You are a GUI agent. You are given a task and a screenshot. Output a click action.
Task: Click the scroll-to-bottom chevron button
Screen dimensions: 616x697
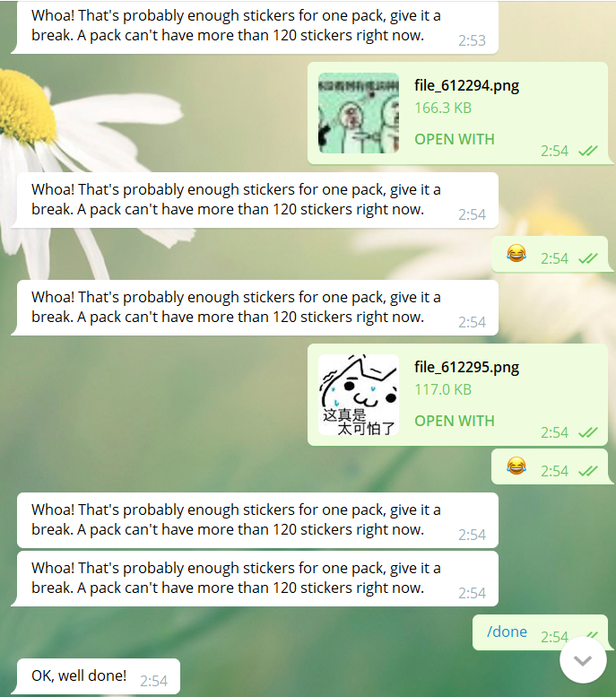tap(583, 660)
